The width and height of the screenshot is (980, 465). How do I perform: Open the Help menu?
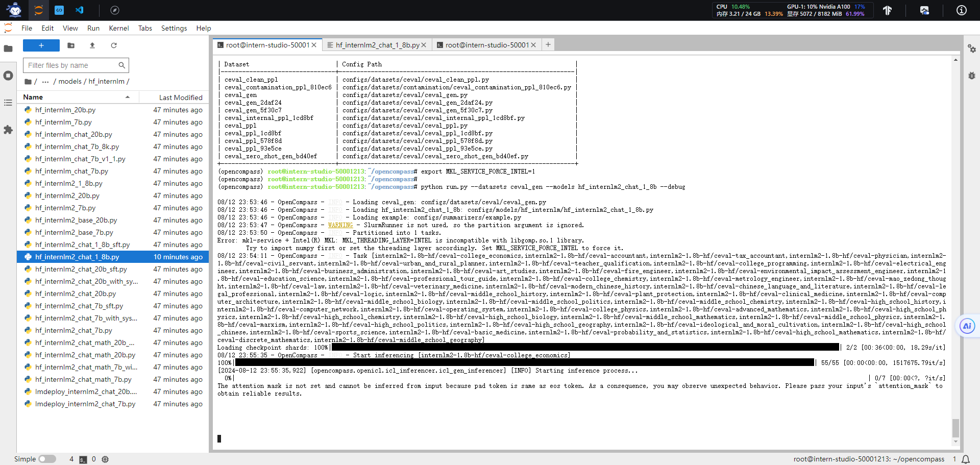204,28
